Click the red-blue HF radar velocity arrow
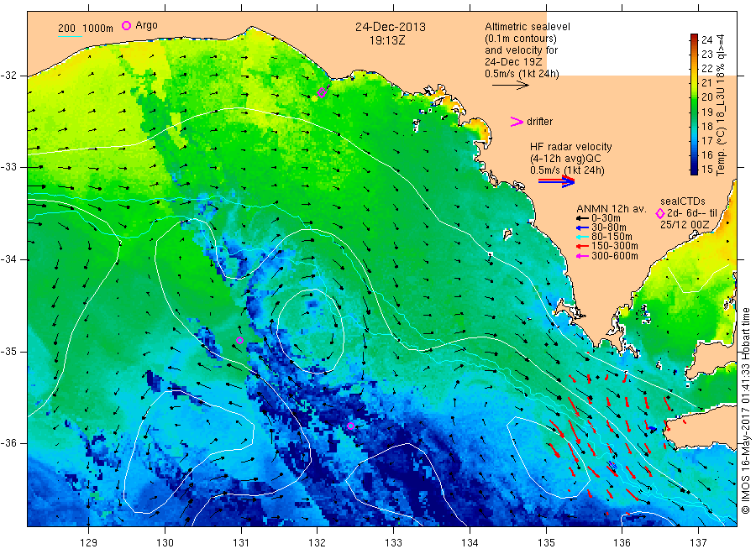 point(556,181)
